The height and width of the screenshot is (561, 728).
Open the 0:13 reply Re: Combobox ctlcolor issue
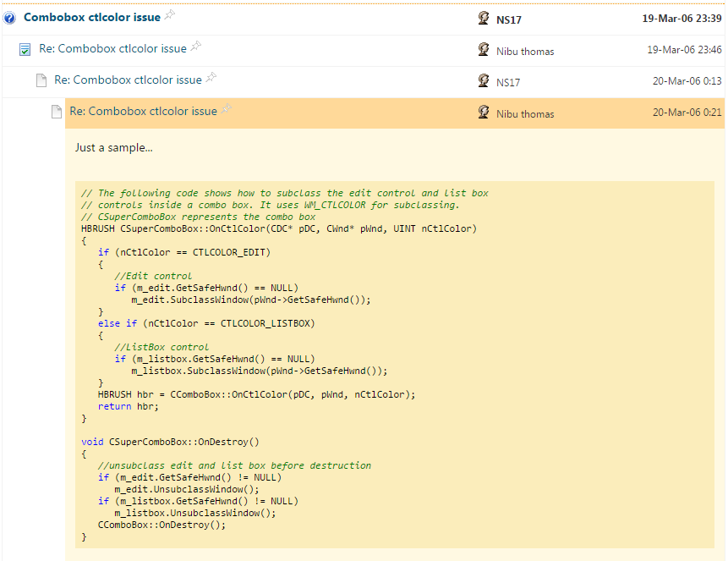[129, 80]
